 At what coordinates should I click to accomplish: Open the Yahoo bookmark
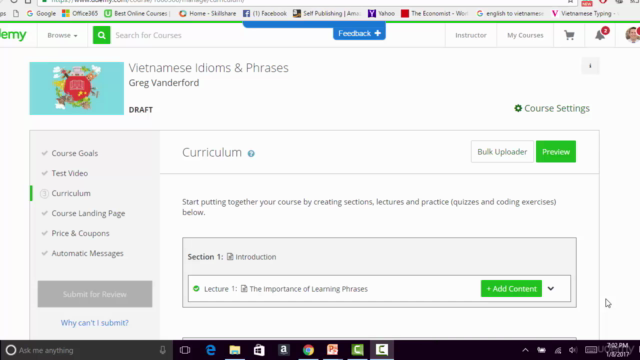(381, 13)
